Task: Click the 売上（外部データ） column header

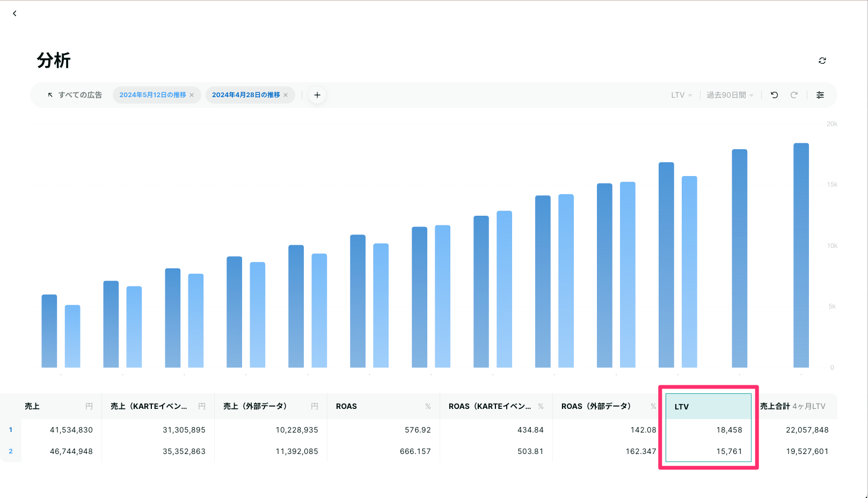Action: point(271,406)
